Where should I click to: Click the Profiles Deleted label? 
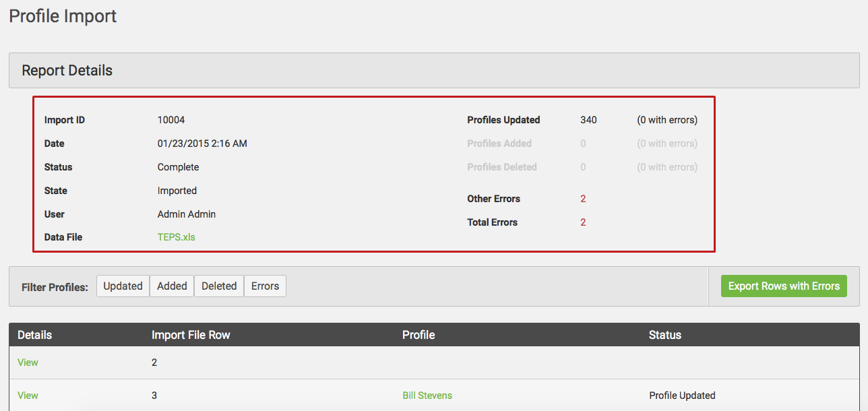click(502, 167)
